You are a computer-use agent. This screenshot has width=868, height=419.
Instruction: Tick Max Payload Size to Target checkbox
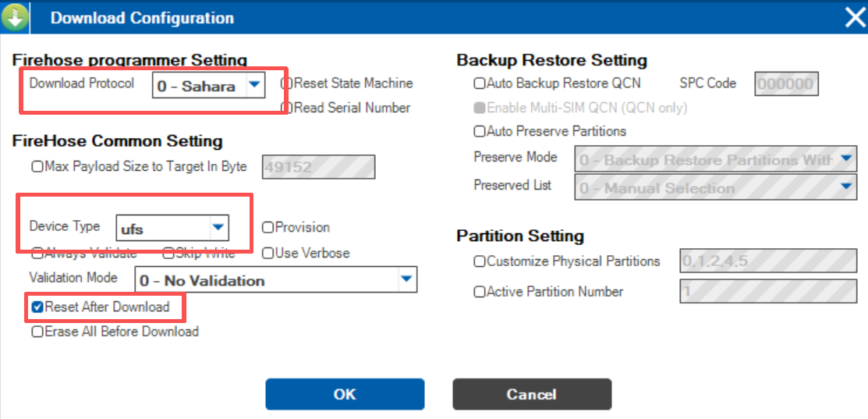(x=37, y=167)
